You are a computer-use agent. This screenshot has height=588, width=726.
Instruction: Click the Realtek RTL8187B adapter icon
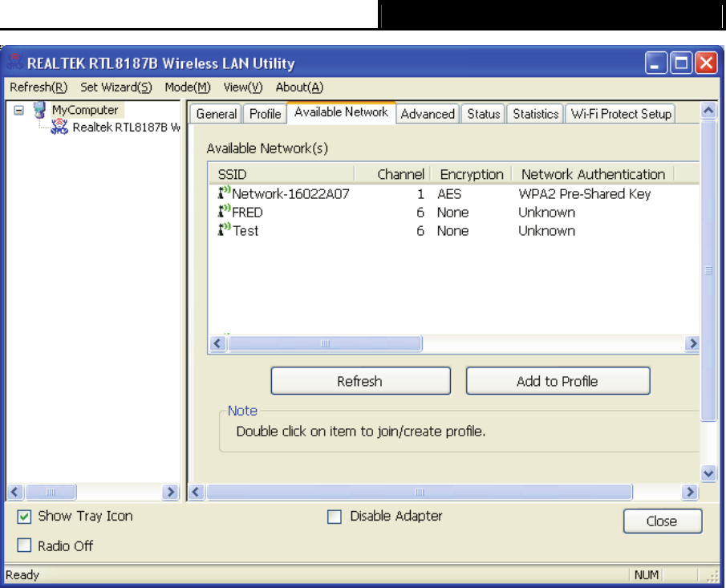tap(59, 127)
